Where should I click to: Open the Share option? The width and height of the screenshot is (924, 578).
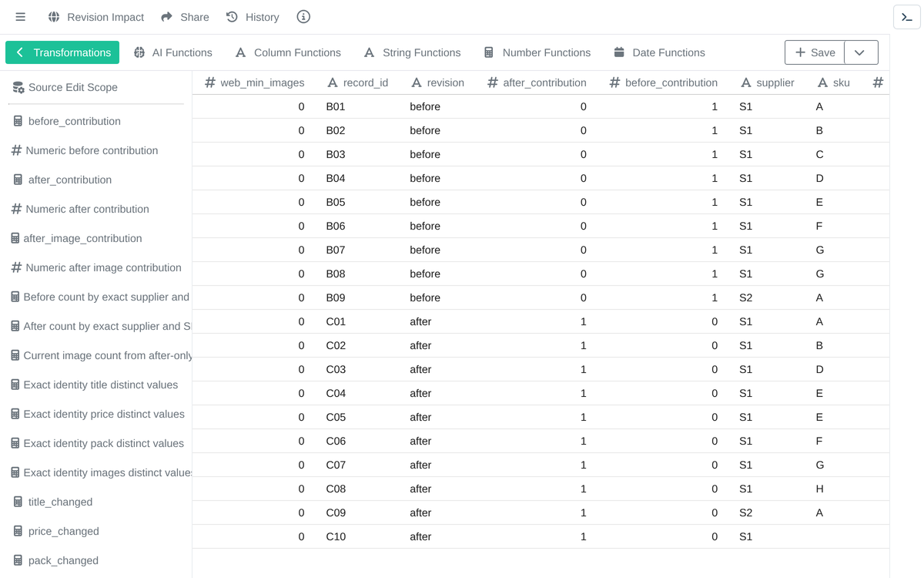click(185, 17)
